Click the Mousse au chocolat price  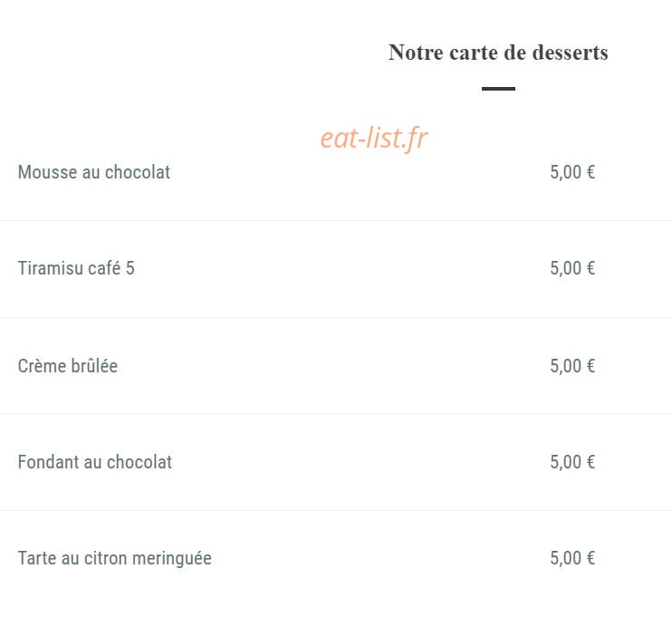point(572,172)
